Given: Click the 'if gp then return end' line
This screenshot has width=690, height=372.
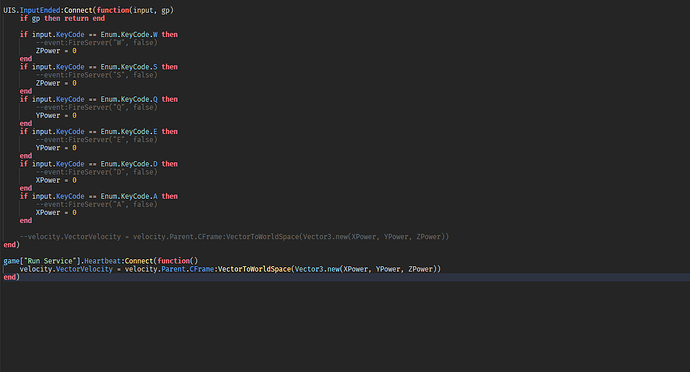Looking at the screenshot, I should (62, 18).
